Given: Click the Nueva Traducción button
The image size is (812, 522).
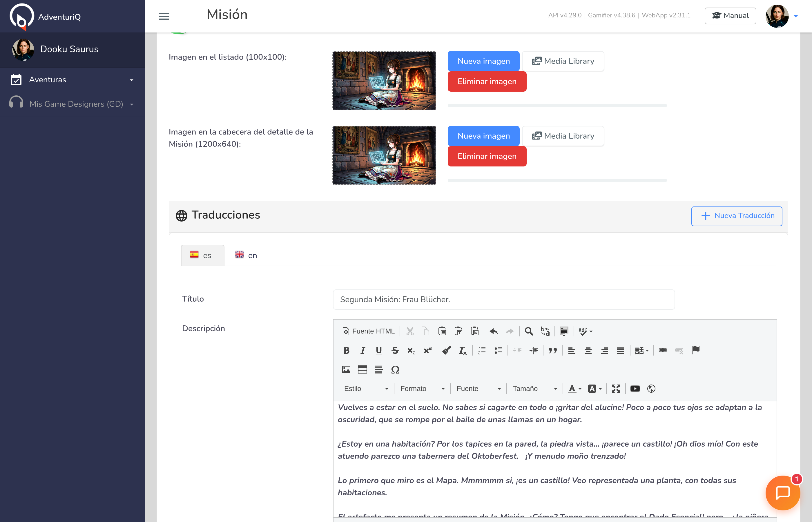Looking at the screenshot, I should point(736,216).
